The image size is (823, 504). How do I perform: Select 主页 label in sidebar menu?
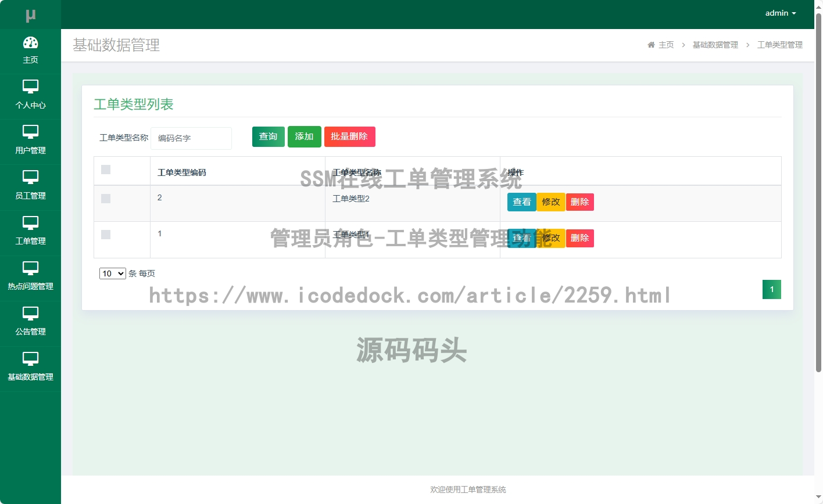[x=30, y=60]
